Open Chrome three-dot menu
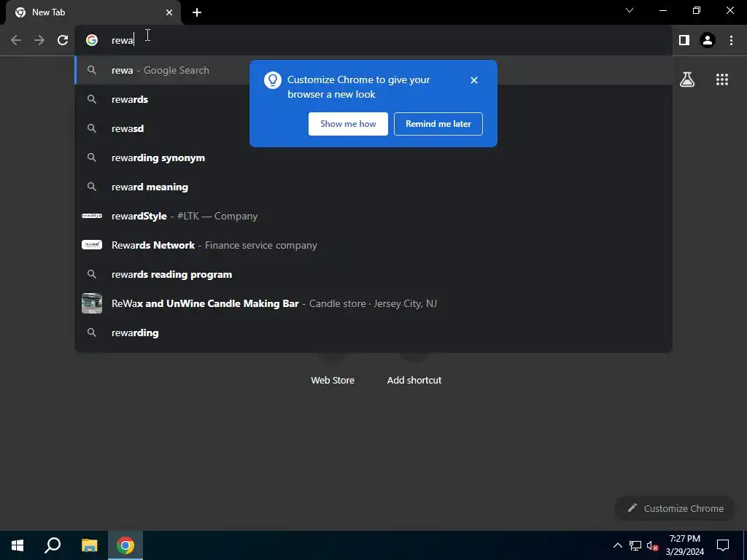Viewport: 747px width, 560px height. [x=731, y=40]
